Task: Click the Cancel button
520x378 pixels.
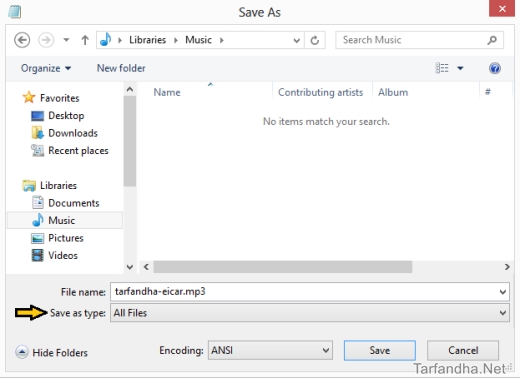Action: click(463, 350)
